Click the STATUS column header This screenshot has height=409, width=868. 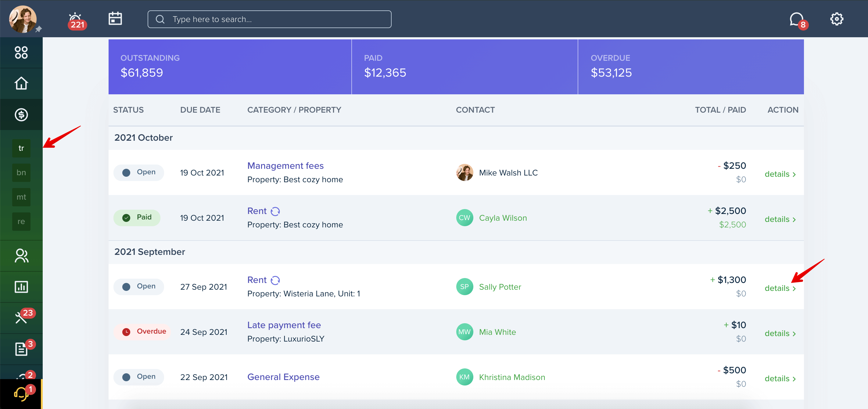coord(128,110)
